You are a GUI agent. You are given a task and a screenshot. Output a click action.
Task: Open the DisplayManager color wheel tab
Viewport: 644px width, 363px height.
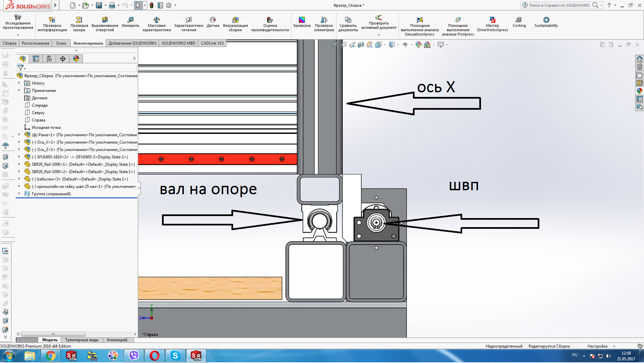[x=76, y=59]
